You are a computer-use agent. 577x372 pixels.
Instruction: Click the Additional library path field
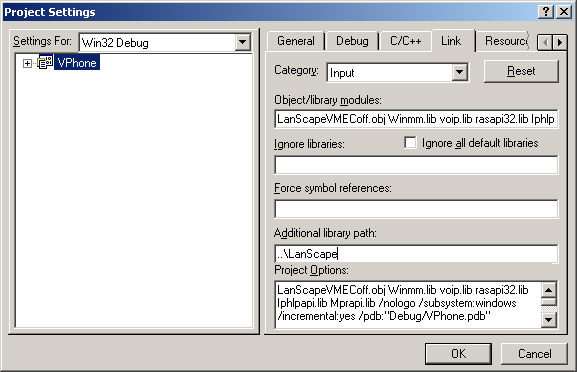(x=416, y=254)
